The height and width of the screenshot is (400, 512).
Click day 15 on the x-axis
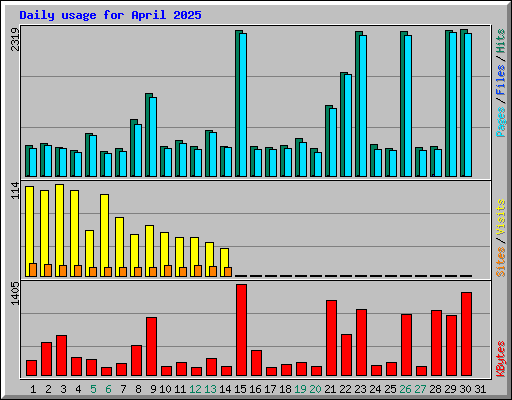tap(240, 389)
